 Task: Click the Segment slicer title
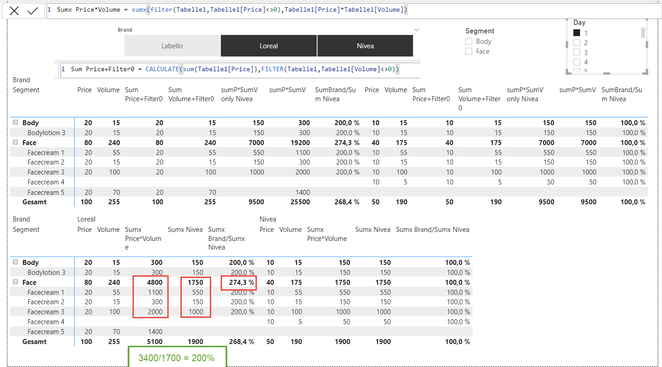tap(480, 31)
